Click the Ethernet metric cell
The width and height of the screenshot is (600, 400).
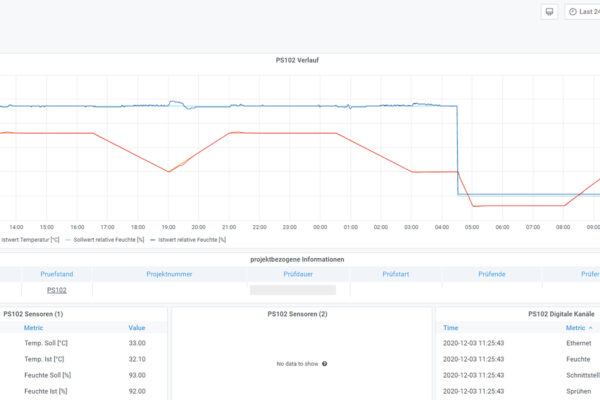pos(579,343)
